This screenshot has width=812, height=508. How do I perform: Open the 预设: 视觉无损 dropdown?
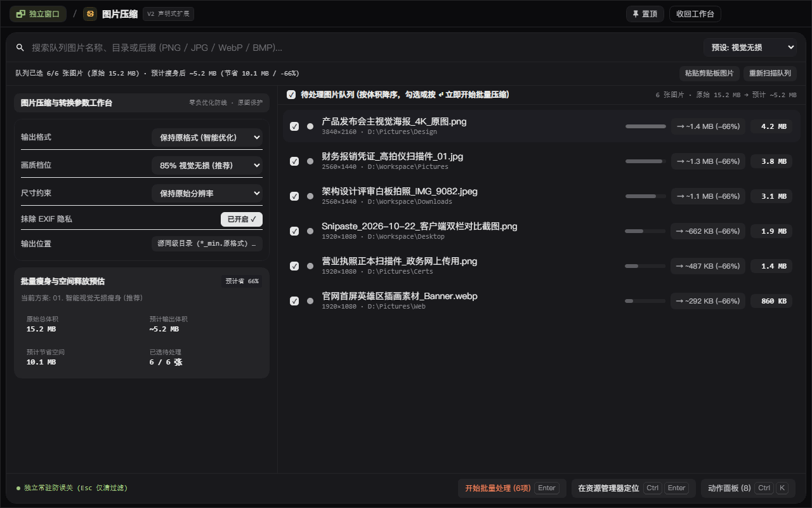pos(750,48)
